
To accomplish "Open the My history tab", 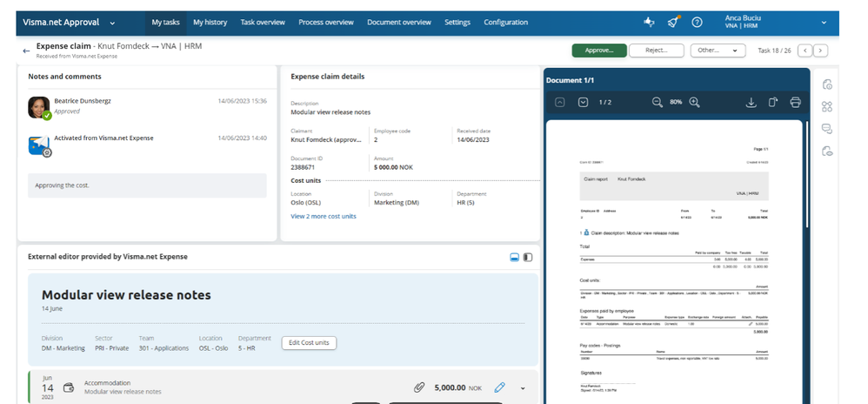I will point(210,22).
